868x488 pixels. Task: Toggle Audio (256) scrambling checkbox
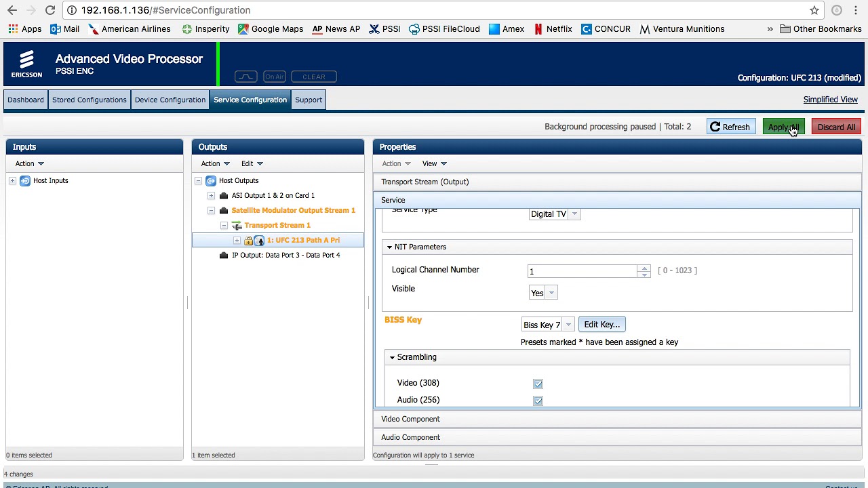tap(538, 401)
